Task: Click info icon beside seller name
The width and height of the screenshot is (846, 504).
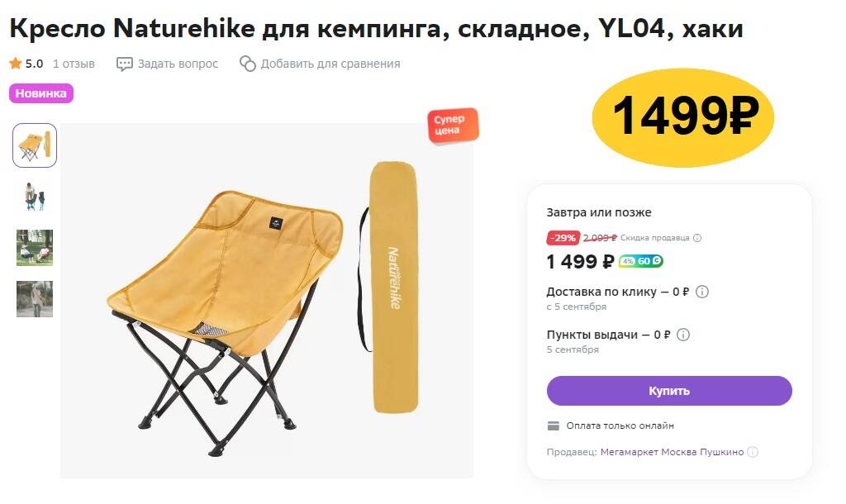Action: pyautogui.click(x=753, y=452)
